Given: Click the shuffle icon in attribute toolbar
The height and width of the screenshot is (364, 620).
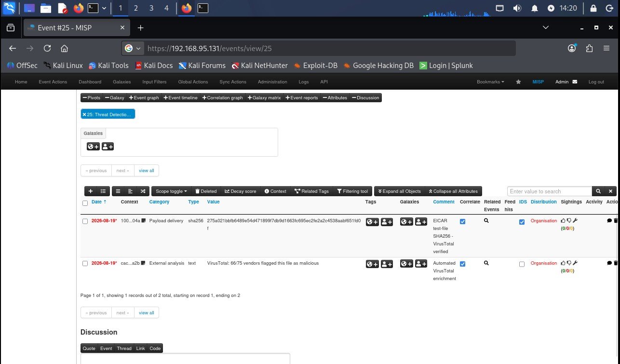Looking at the screenshot, I should tap(143, 191).
